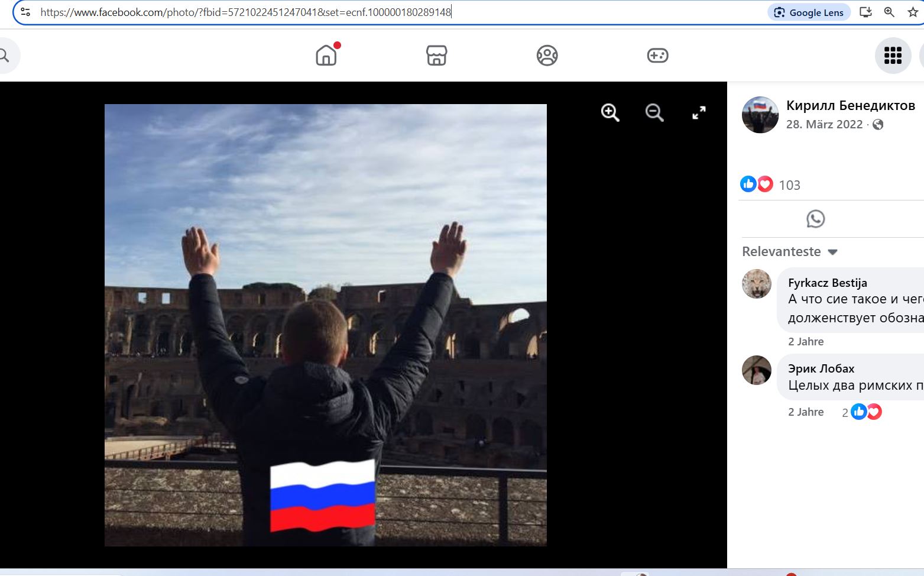Open the Gaming tab icon
Viewport: 924px width, 576px height.
point(658,55)
